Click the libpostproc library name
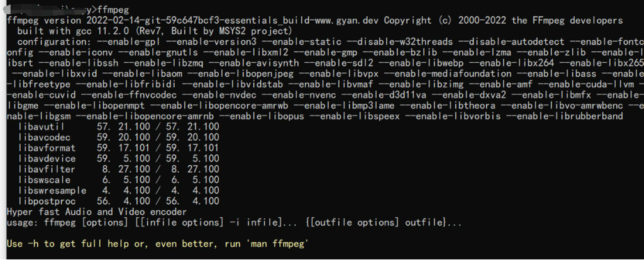Image resolution: width=644 pixels, height=260 pixels. click(47, 202)
